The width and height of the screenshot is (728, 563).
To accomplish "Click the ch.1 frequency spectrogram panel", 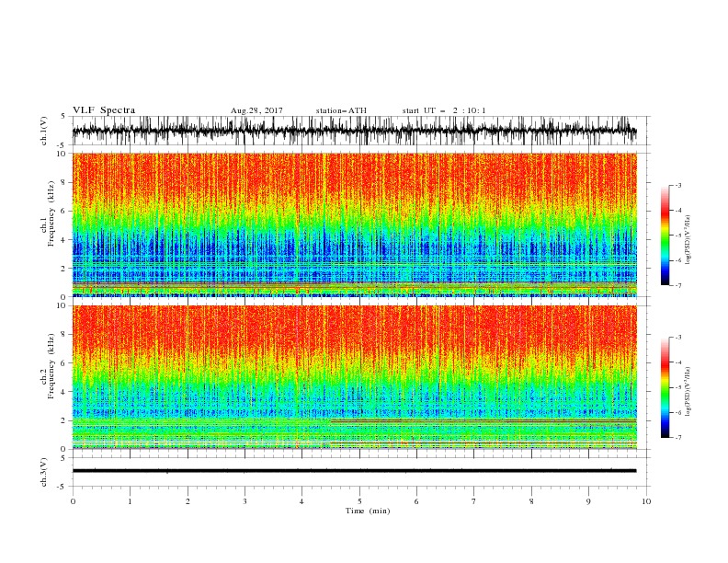I will 354,224.
